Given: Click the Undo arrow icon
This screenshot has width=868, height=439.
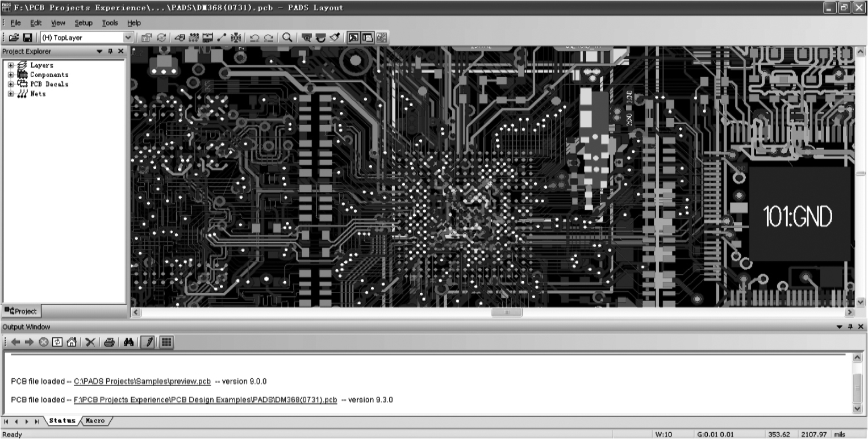Looking at the screenshot, I should pyautogui.click(x=254, y=37).
